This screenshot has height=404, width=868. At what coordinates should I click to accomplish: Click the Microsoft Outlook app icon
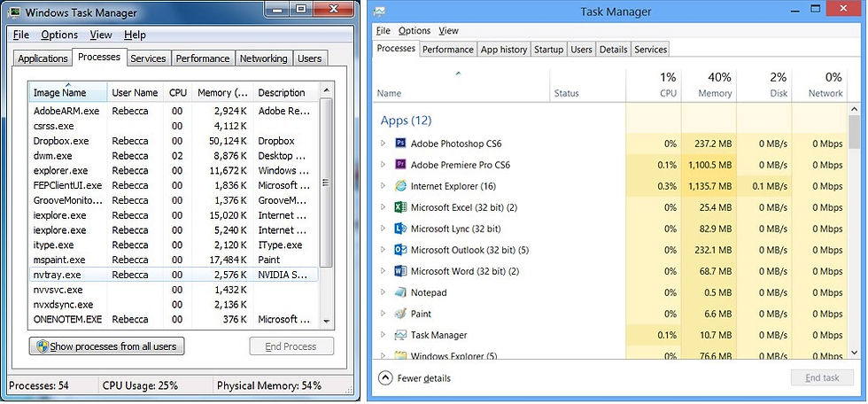pyautogui.click(x=401, y=250)
